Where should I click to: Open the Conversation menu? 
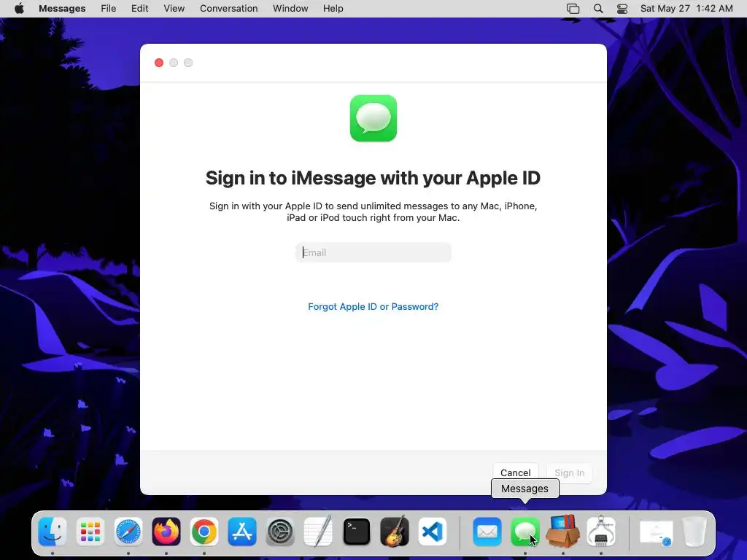228,9
